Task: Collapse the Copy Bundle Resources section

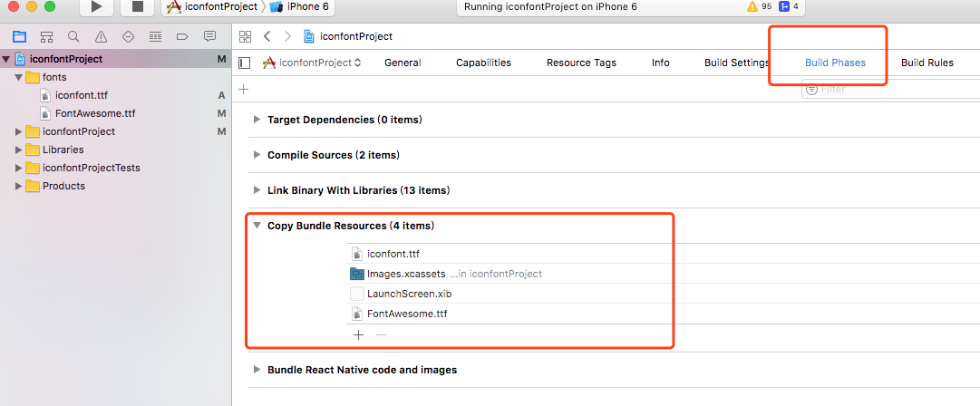Action: [x=257, y=226]
